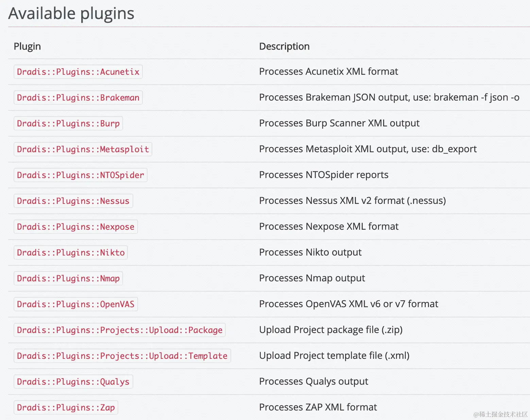Select the Dradis::Plugins::OpenVAS plugin tag
Screen dimensions: 530x420
75,304
